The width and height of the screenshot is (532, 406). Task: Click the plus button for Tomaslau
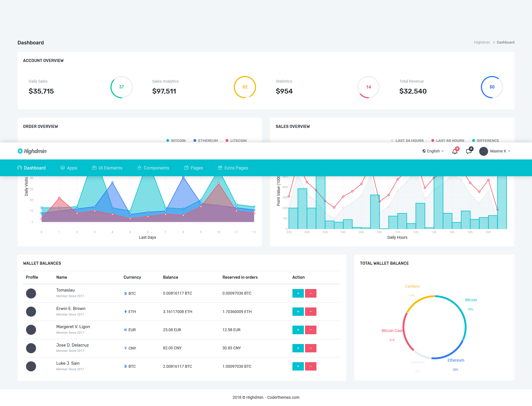click(298, 293)
